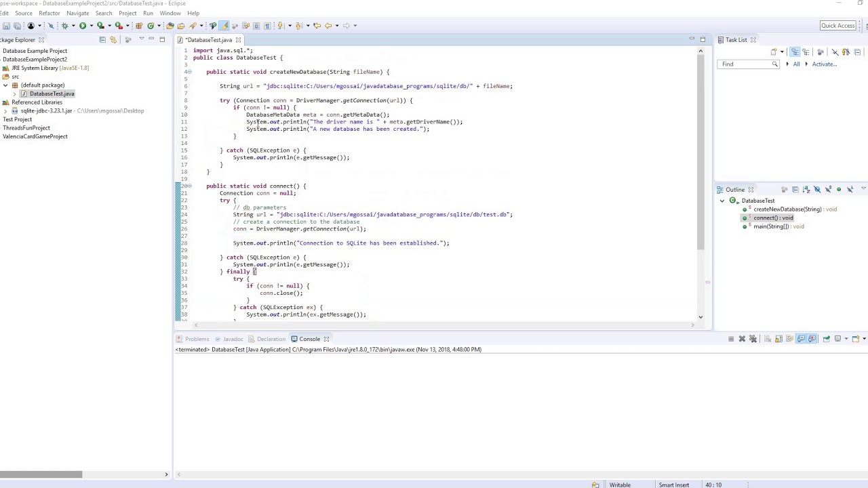Open the Search menu

[104, 14]
